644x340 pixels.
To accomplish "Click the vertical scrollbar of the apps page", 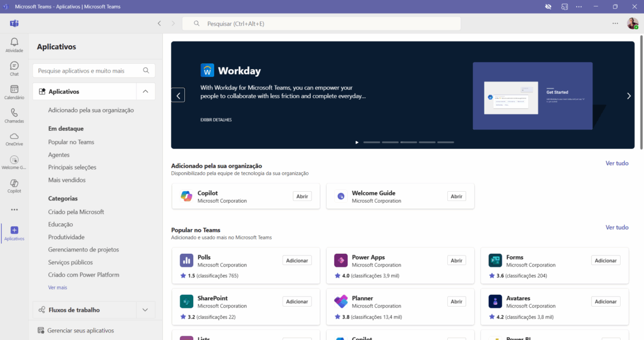I will 641,93.
